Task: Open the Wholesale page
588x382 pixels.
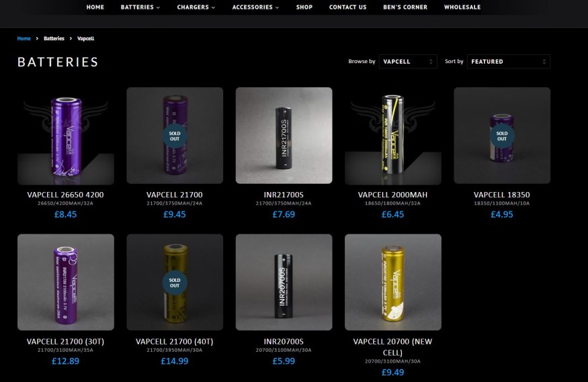Action: [462, 7]
